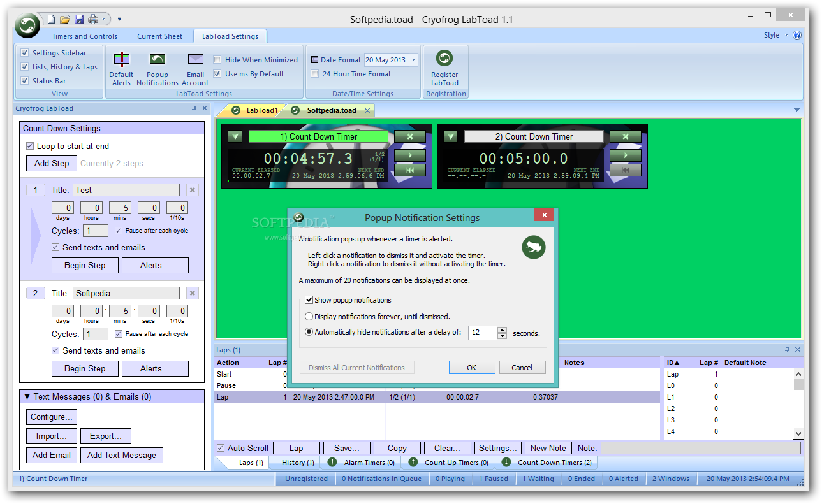Open the LabToad application orb menu
The width and height of the screenshot is (822, 504).
point(28,24)
